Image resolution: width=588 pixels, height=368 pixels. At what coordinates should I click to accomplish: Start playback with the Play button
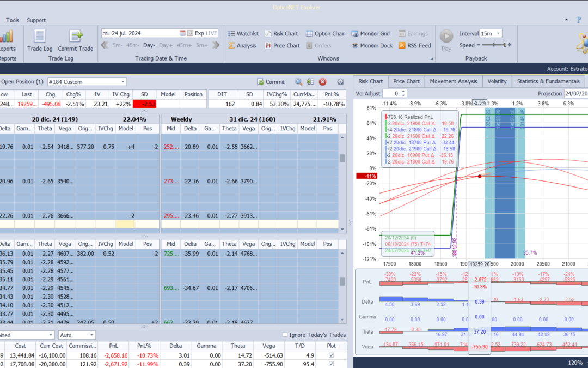(446, 40)
